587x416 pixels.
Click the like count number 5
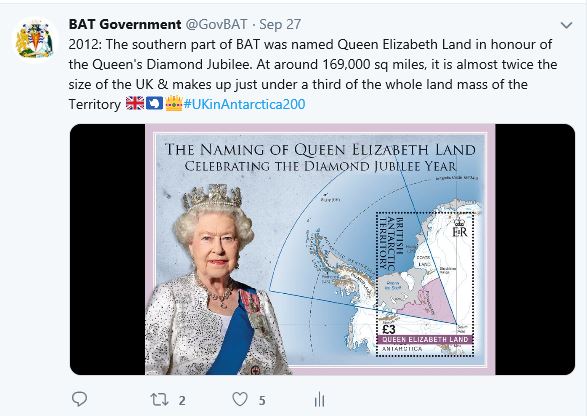click(262, 401)
